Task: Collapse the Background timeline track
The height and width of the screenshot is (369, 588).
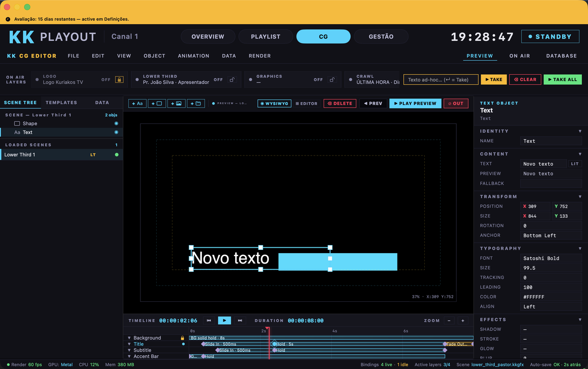Action: (129, 338)
